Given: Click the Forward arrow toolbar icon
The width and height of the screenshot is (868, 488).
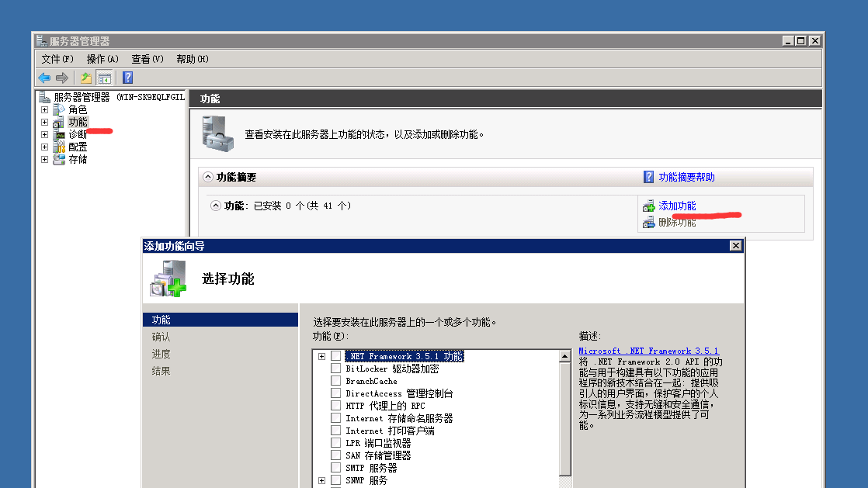Looking at the screenshot, I should tap(61, 78).
